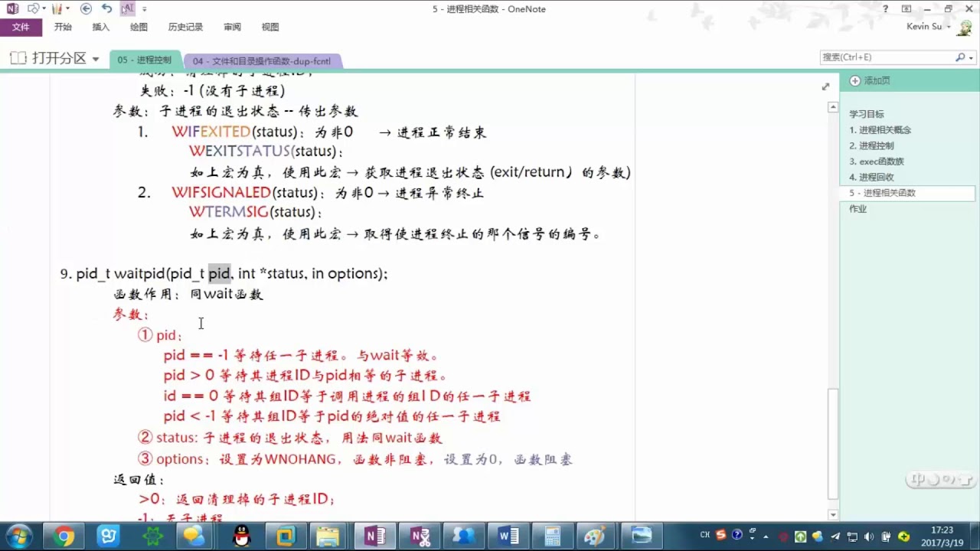Screen dimensions: 980x551
Task: Open the 2. 进程控制 page
Action: [871, 145]
